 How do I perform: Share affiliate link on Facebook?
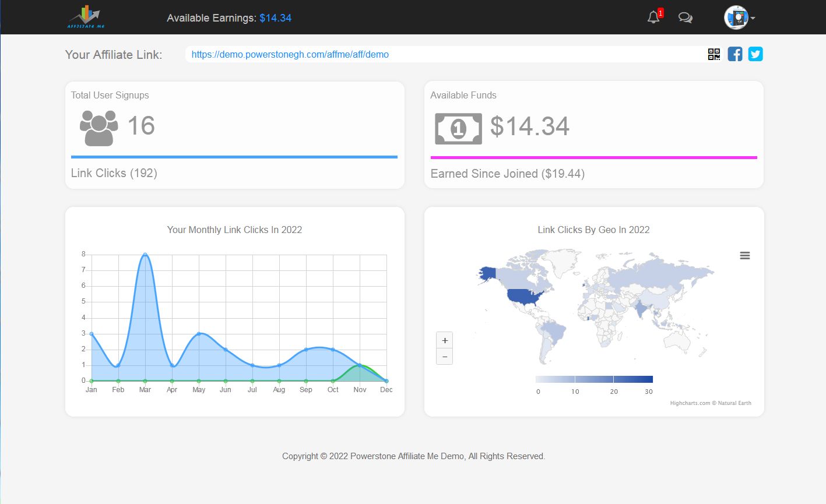click(x=735, y=54)
